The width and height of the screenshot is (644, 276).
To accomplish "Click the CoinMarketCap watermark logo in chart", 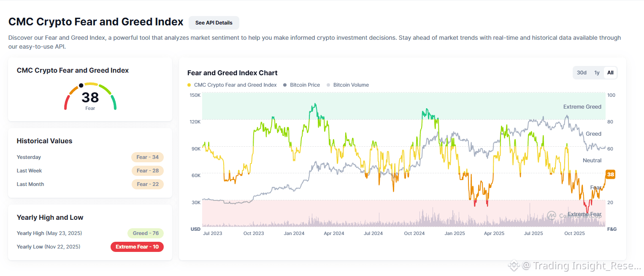I will [x=551, y=216].
